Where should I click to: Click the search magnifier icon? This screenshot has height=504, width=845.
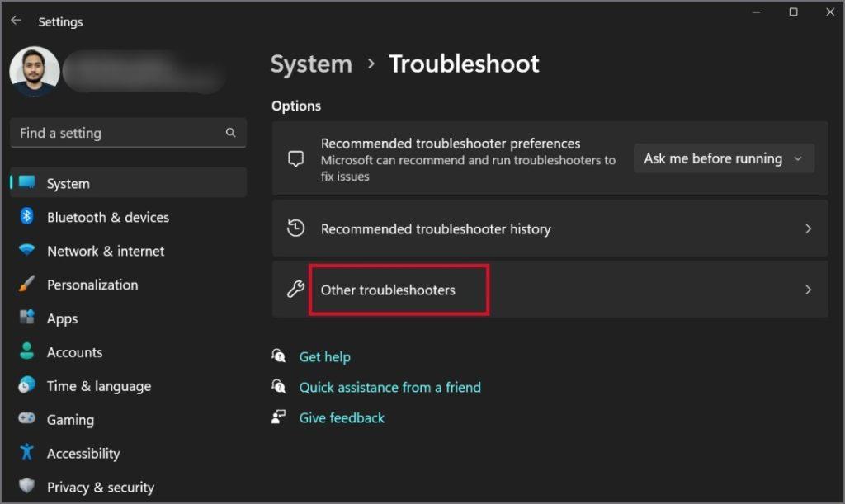click(x=231, y=133)
